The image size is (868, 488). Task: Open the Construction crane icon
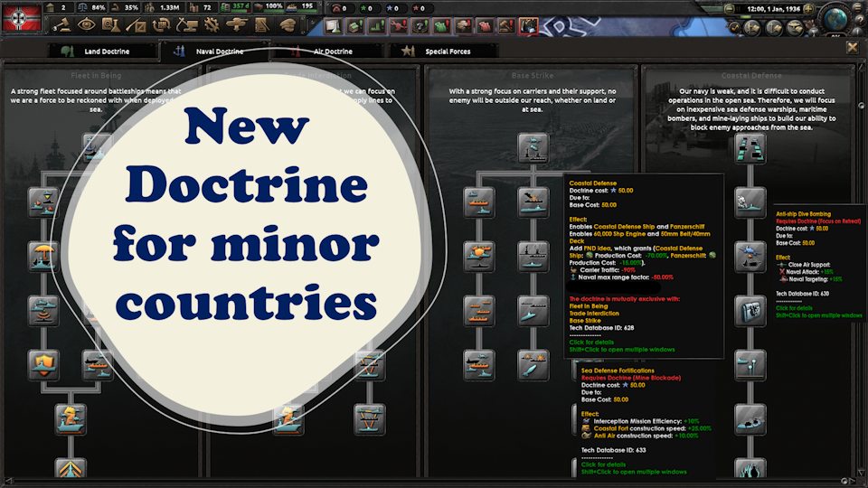point(186,25)
